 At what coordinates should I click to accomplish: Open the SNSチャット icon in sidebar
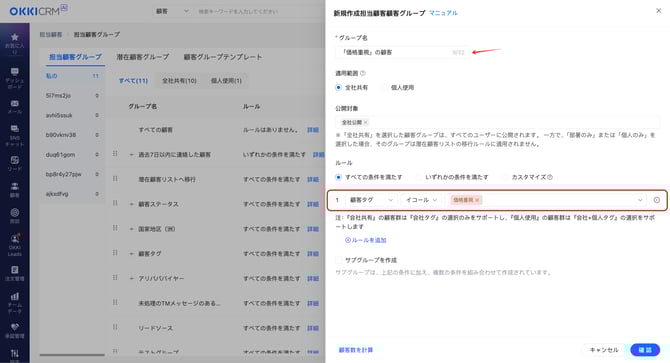(x=15, y=129)
